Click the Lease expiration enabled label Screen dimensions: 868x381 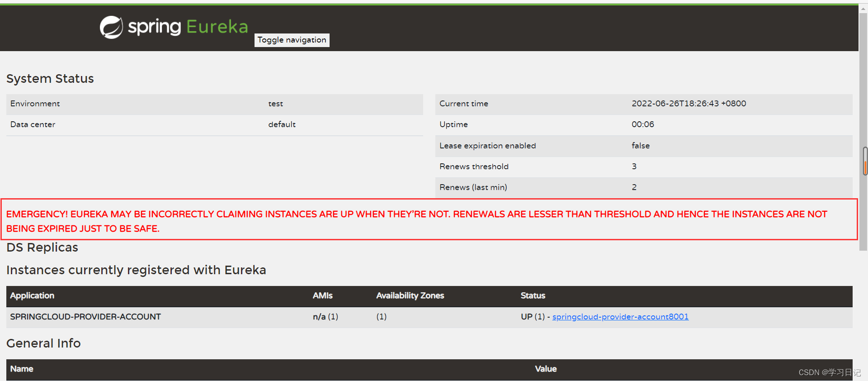click(487, 146)
